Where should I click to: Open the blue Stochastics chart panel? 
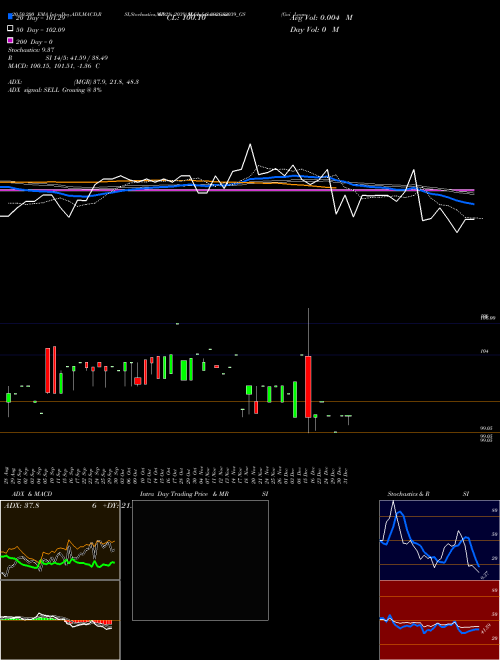click(x=439, y=540)
